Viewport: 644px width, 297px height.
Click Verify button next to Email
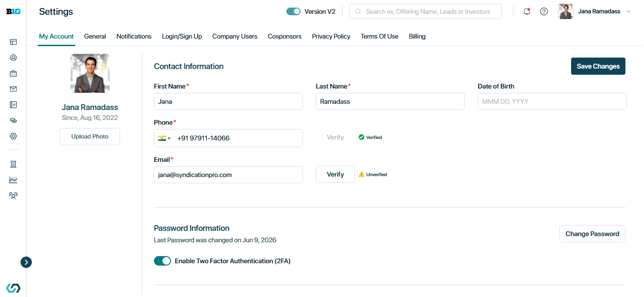335,174
